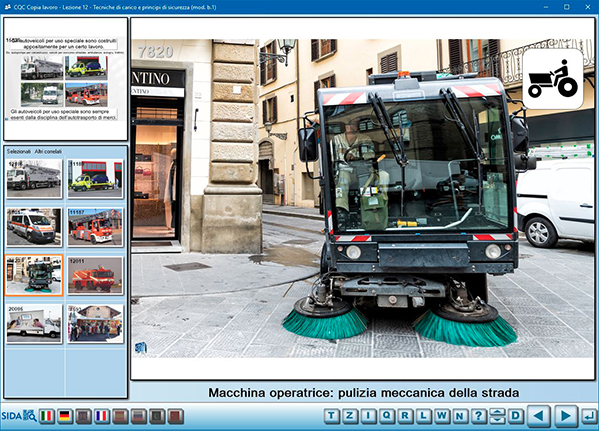The image size is (599, 431).
Task: Step up using the upper stepper arrow
Action: 497,412
